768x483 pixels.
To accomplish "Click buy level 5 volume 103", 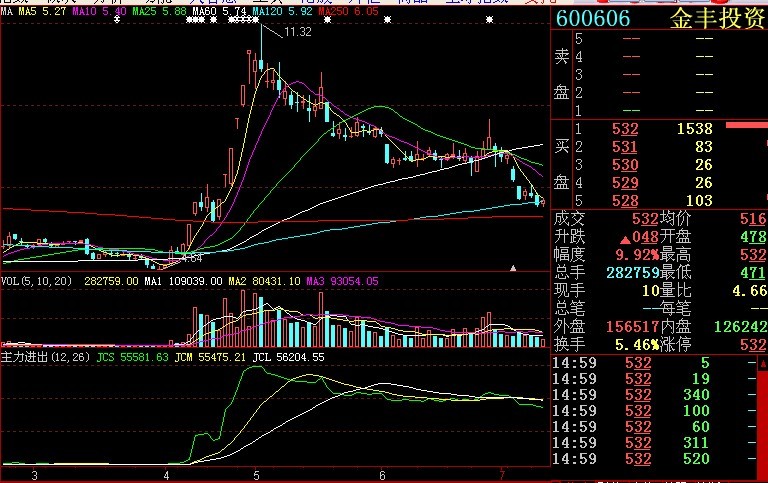I will [699, 201].
